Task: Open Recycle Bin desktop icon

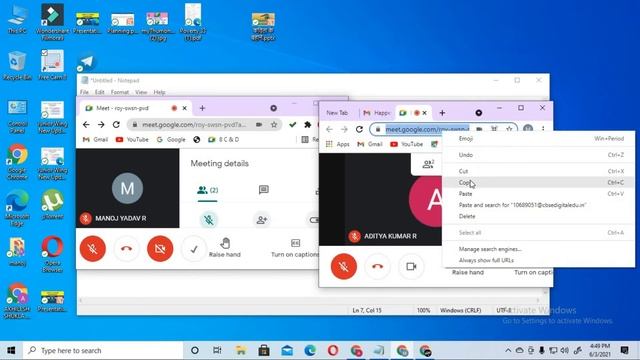Action: [17, 66]
